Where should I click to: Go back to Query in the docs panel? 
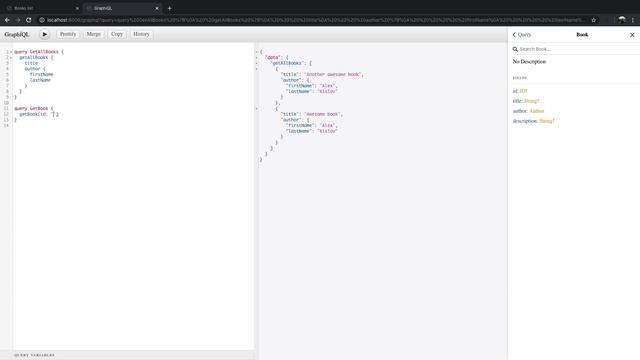click(522, 35)
